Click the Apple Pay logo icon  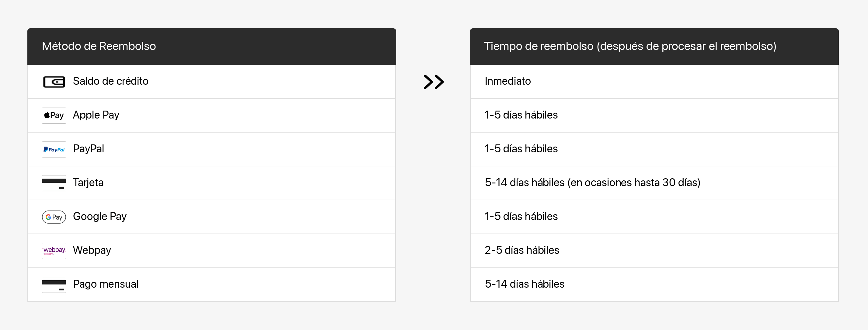[54, 115]
